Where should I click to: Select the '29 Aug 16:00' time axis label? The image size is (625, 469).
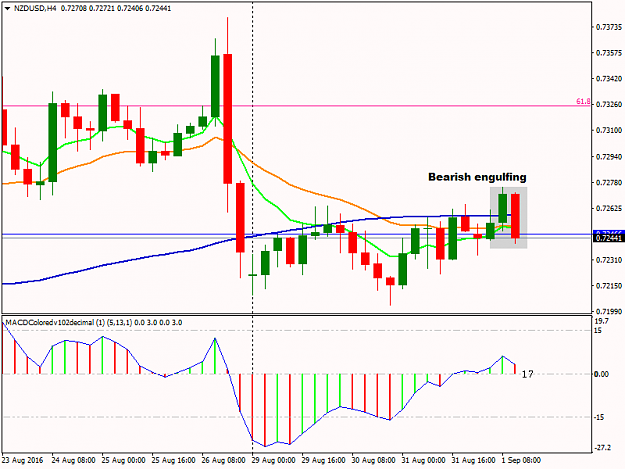coord(323,460)
